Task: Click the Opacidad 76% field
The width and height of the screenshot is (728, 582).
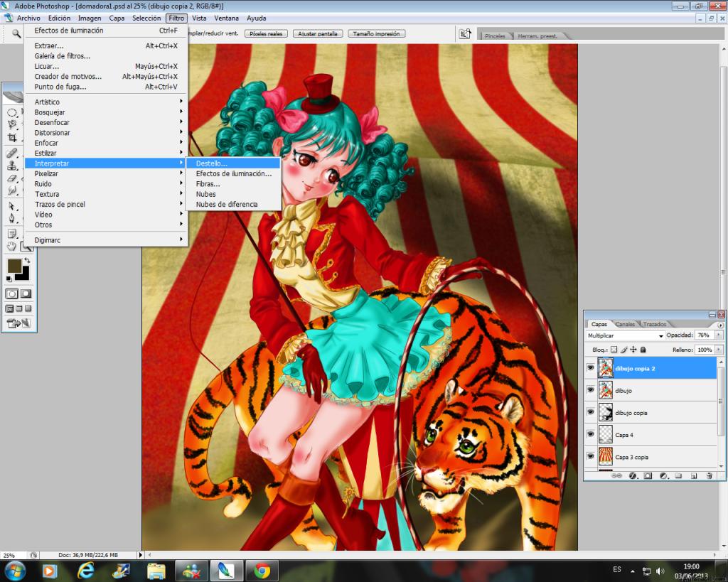Action: pos(704,335)
